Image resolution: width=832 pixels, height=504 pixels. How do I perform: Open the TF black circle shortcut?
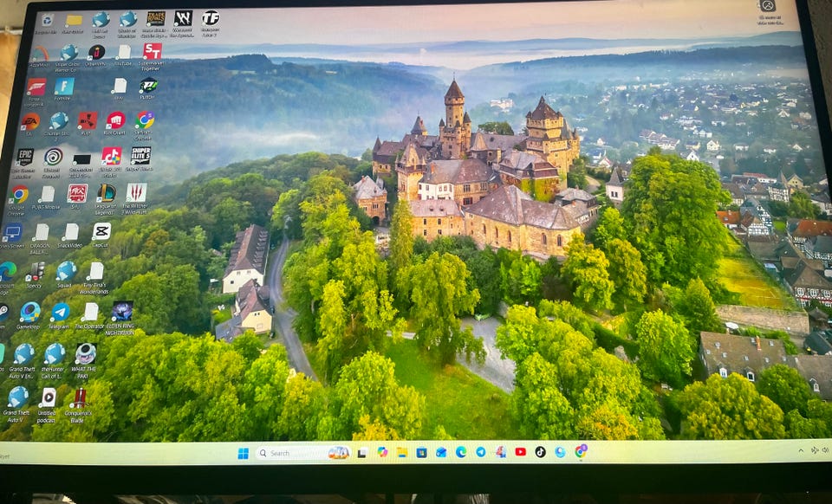(211, 18)
